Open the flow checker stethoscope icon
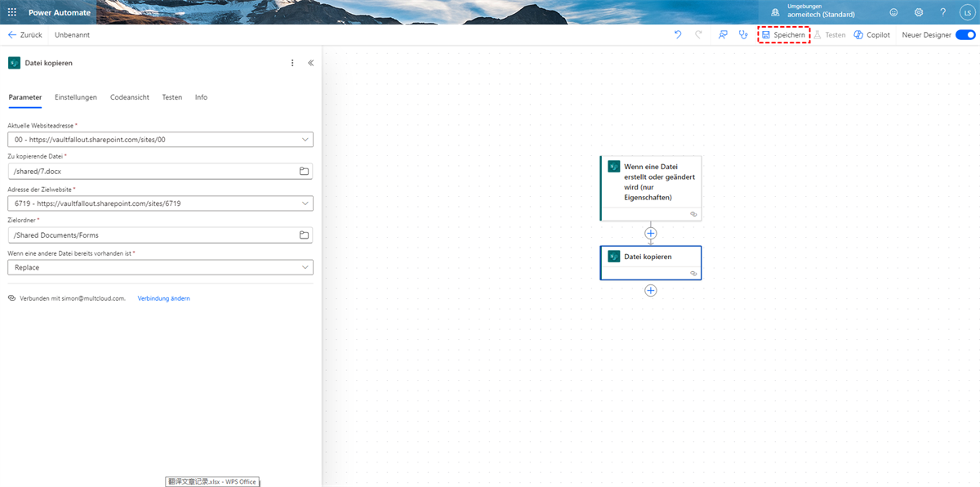980x487 pixels. (x=743, y=35)
